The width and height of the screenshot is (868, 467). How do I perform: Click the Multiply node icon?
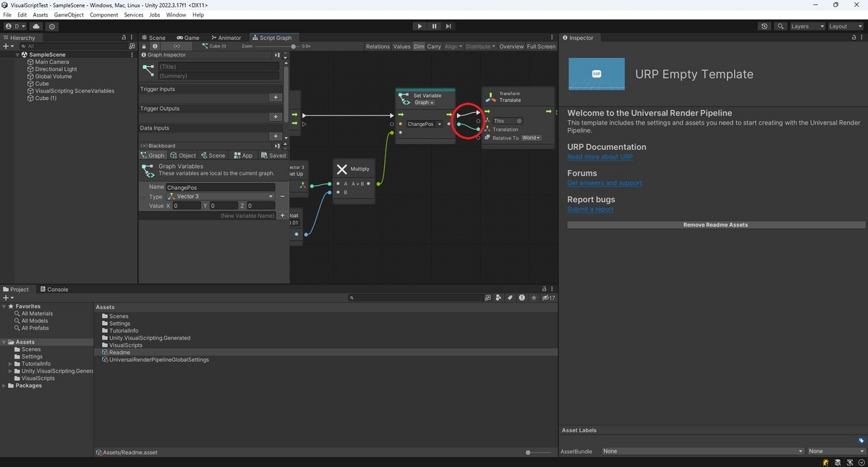(342, 169)
